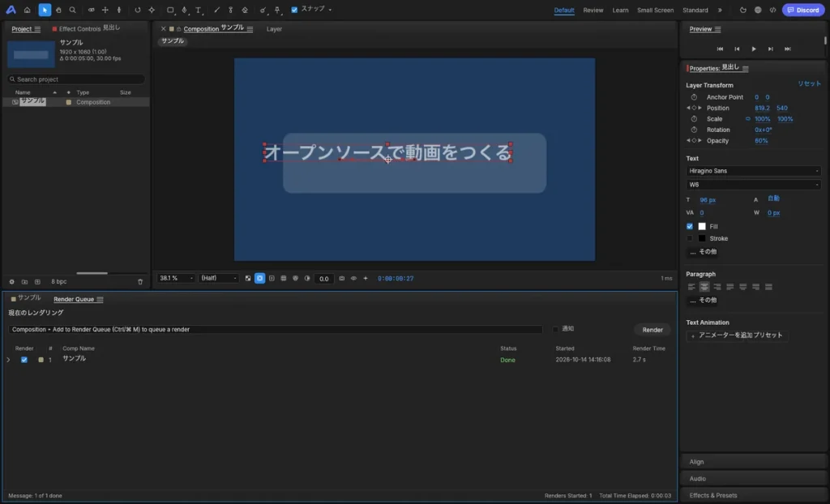Click the dolly camera tool icon
This screenshot has width=830, height=504.
click(119, 10)
